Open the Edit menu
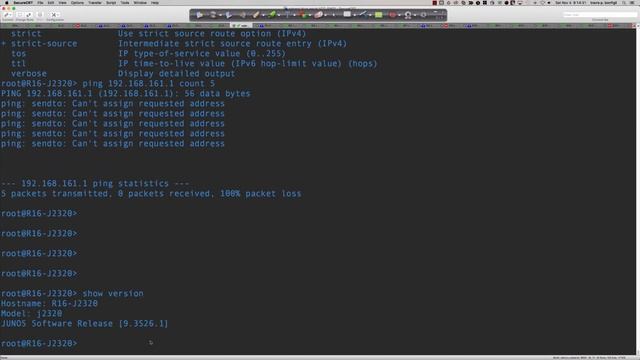 tap(51, 2)
